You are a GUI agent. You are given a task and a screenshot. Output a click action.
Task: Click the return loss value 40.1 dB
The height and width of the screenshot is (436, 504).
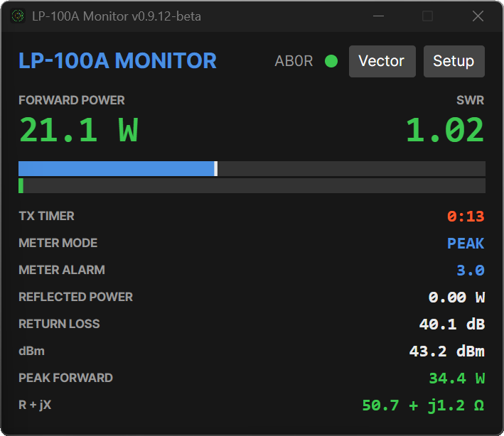pos(452,325)
